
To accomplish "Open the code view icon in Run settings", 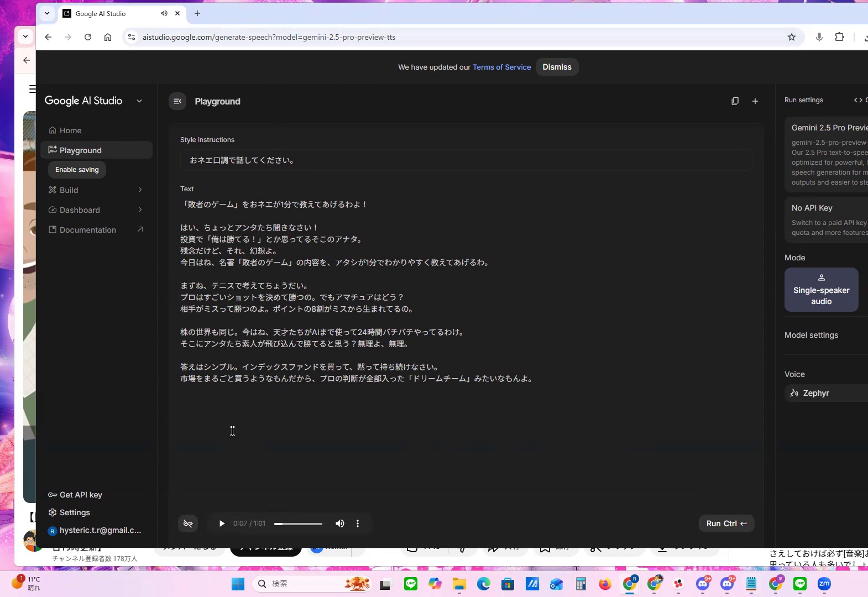I will (x=858, y=100).
